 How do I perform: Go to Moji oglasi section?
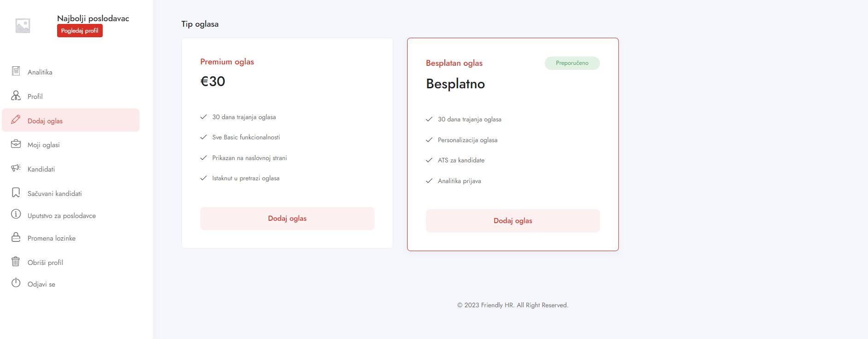[43, 145]
